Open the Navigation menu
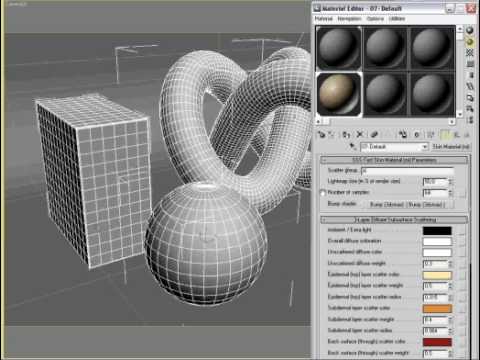 click(349, 19)
